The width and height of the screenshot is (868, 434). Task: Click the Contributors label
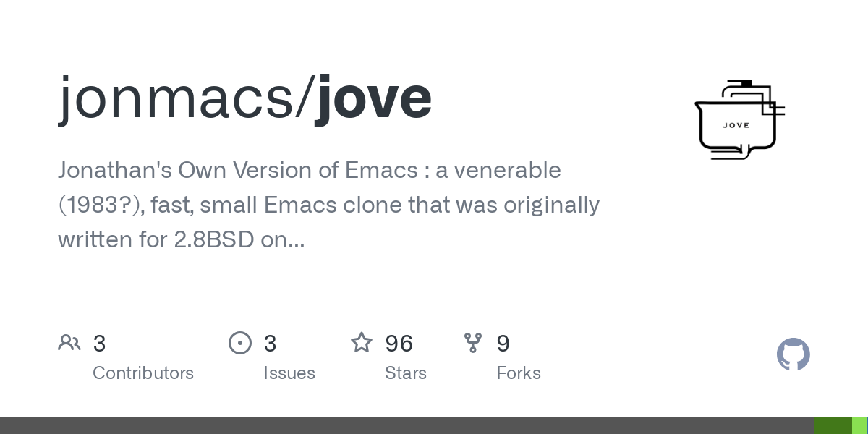pyautogui.click(x=143, y=373)
